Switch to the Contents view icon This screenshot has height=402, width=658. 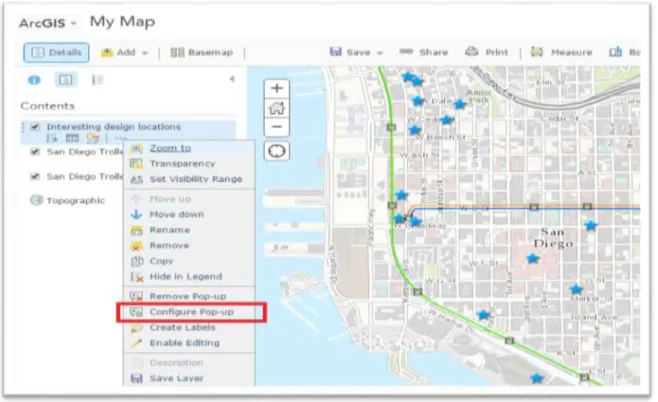tap(66, 80)
